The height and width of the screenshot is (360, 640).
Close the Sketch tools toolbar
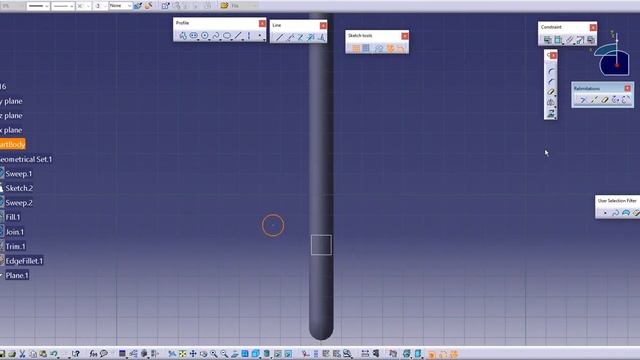tap(404, 36)
